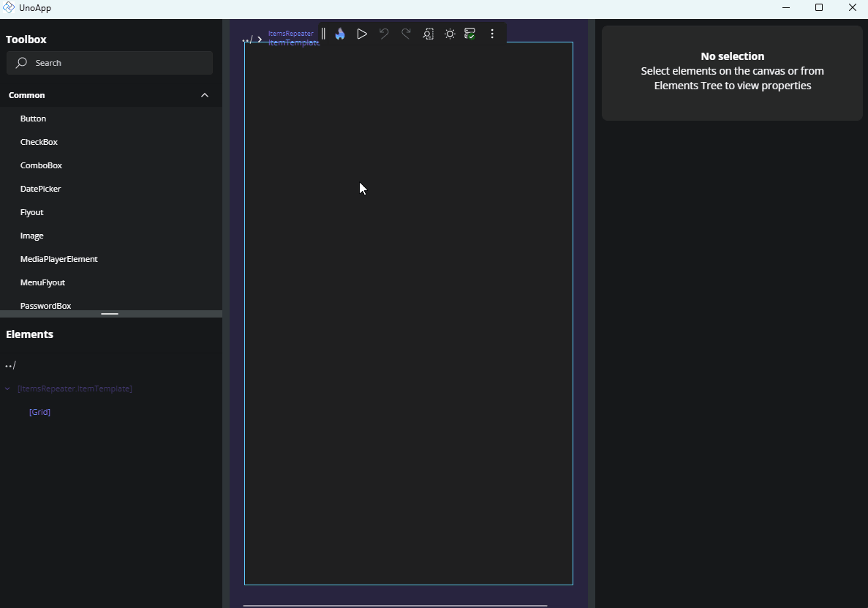
Task: Open the three-dot overflow menu on toolbar
Action: tap(493, 33)
